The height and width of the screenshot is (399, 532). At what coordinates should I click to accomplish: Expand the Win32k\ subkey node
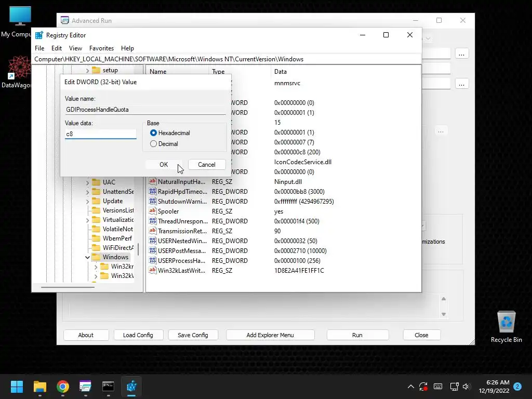coord(96,276)
